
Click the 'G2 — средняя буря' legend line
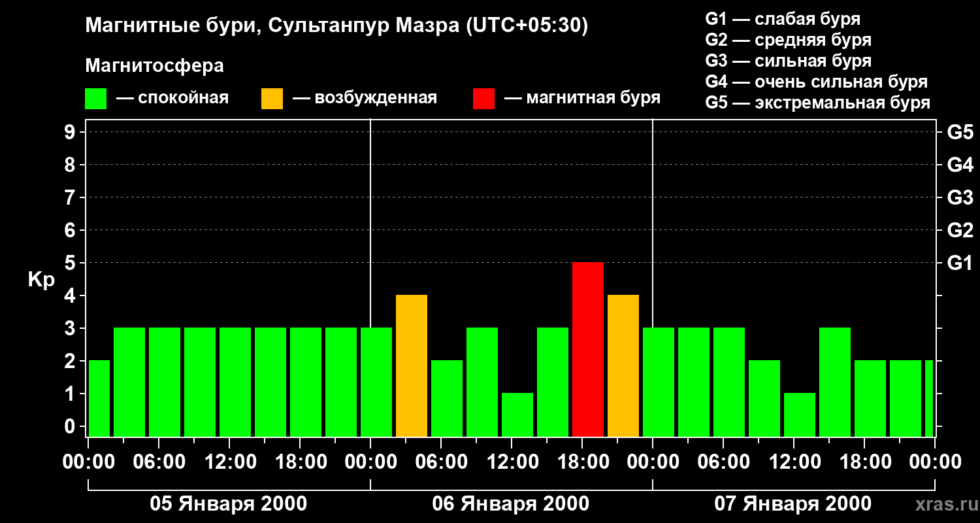pos(789,40)
